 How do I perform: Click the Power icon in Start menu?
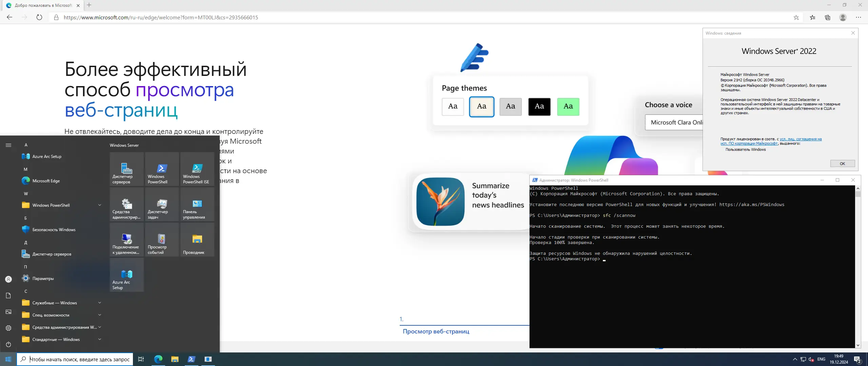click(x=8, y=344)
